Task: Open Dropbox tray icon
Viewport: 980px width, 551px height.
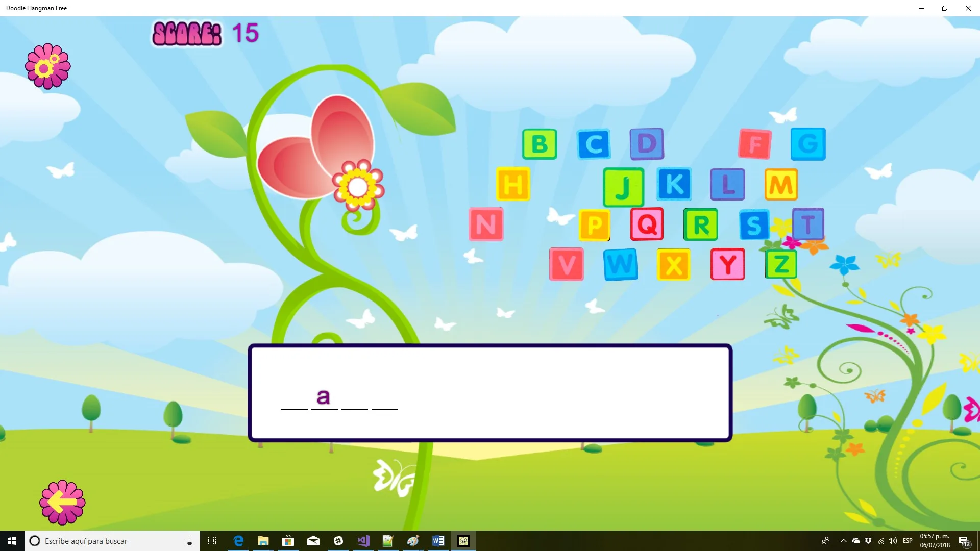Action: tap(868, 541)
